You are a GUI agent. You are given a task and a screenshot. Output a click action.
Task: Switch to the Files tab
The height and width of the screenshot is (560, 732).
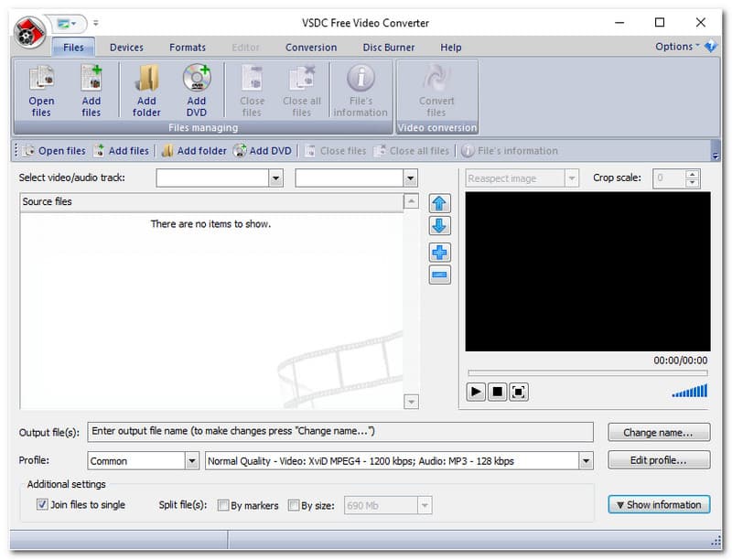(73, 48)
